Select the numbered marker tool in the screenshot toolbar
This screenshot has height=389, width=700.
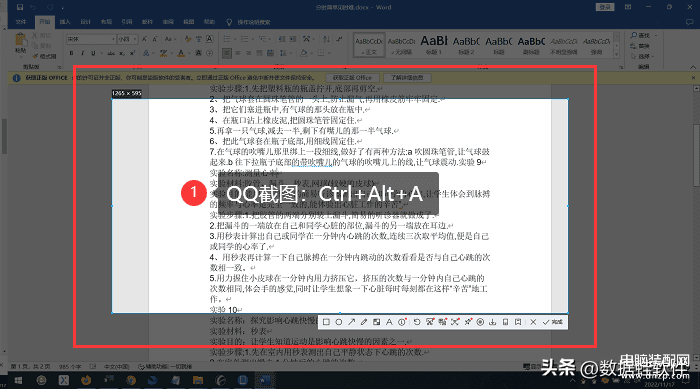pyautogui.click(x=402, y=322)
